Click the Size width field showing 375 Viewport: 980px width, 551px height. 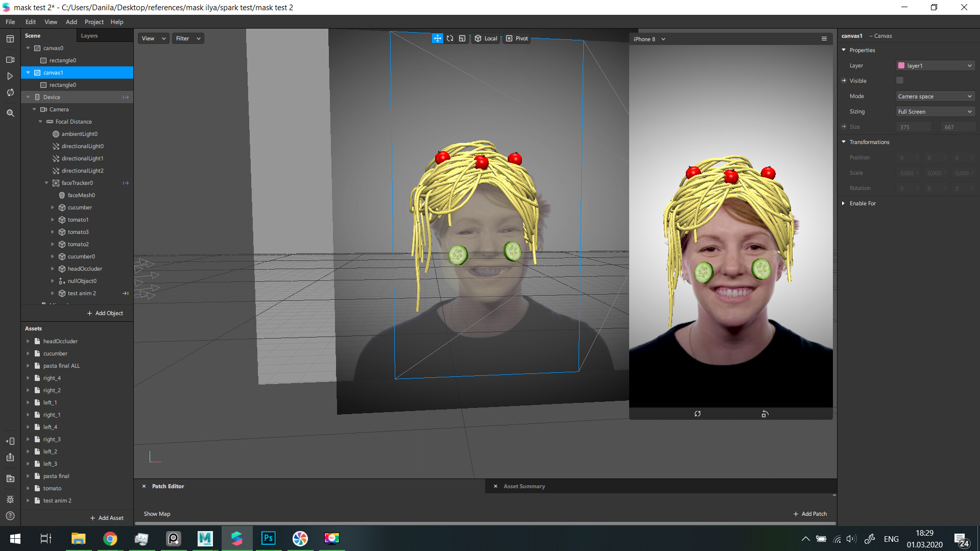pos(914,127)
